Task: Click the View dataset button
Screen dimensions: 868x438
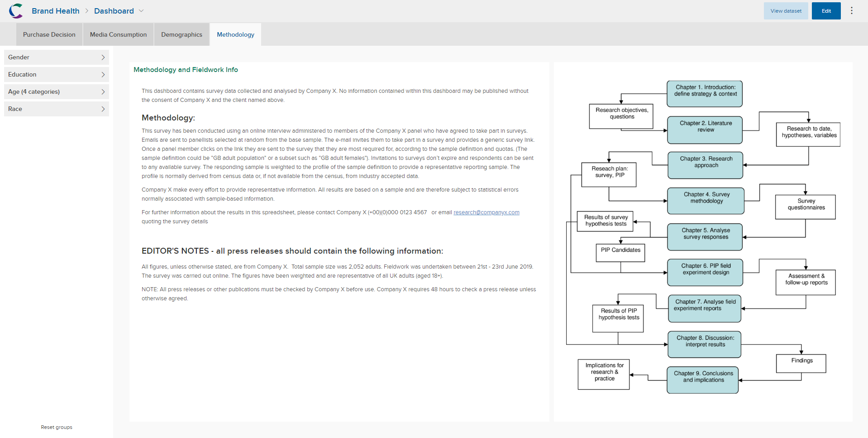Action: [786, 11]
